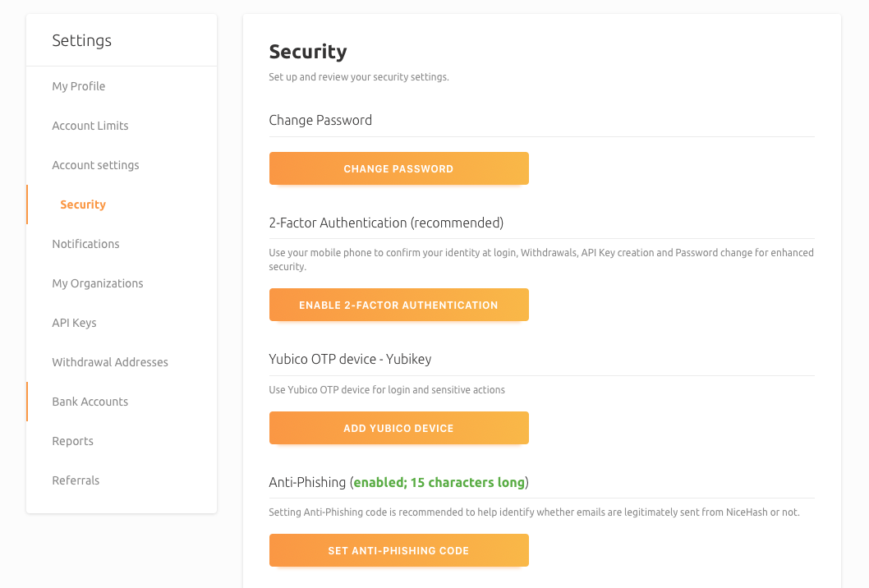Open Notifications settings
869x588 pixels.
pyautogui.click(x=85, y=244)
